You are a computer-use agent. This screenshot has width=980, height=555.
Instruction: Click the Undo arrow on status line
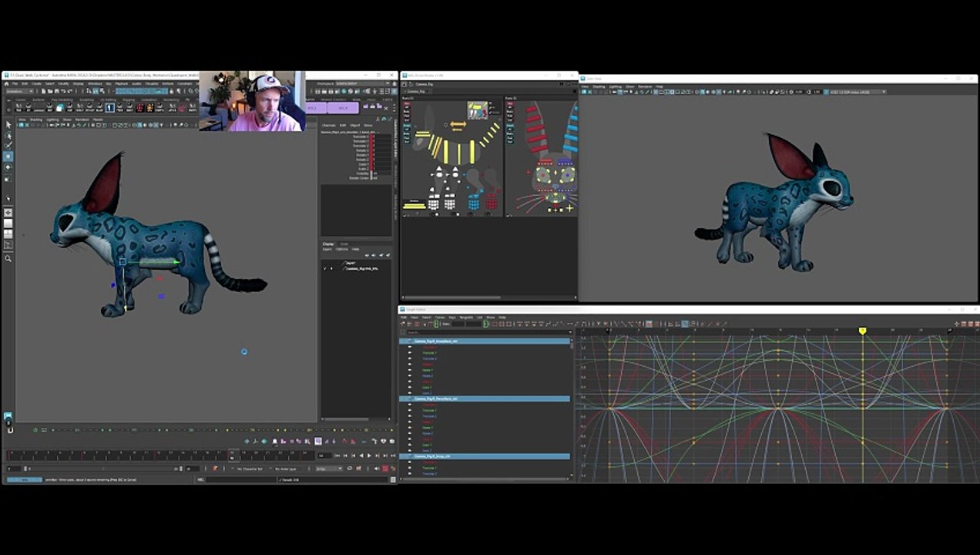[x=63, y=91]
